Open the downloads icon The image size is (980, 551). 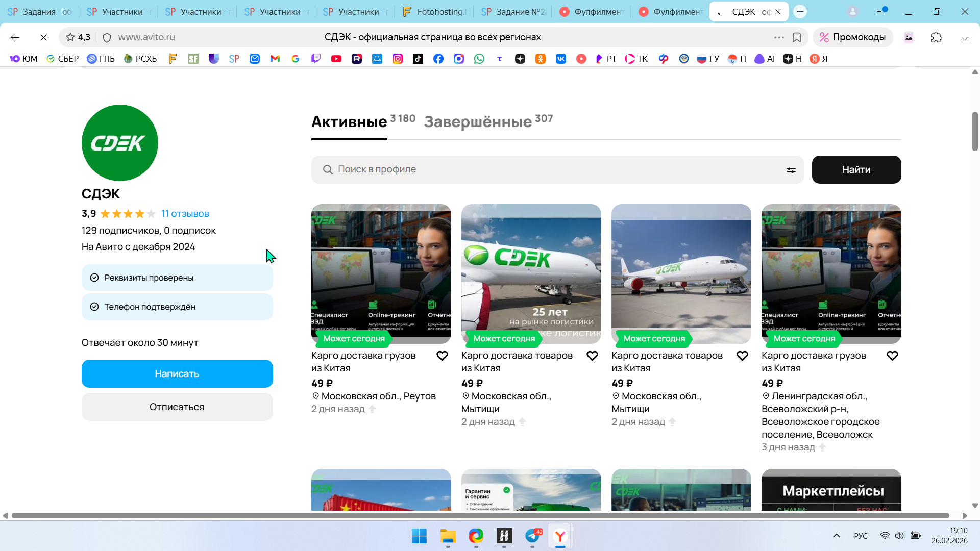coord(964,37)
